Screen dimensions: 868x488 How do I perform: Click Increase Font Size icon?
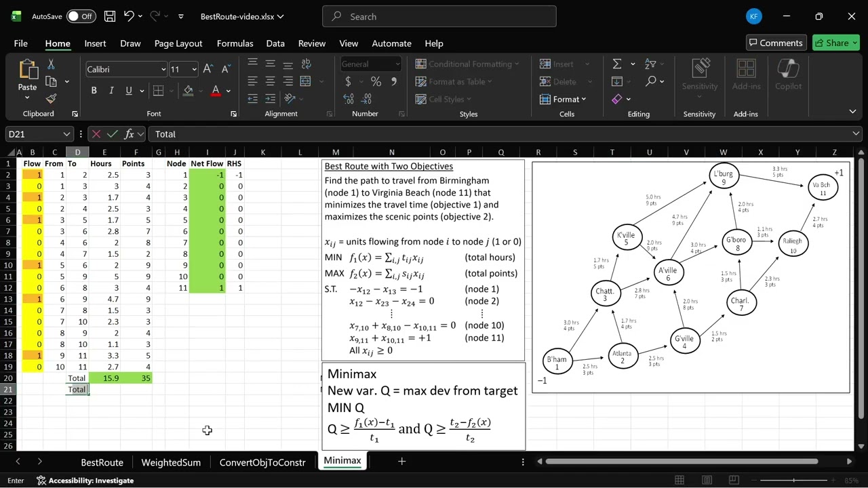click(208, 69)
